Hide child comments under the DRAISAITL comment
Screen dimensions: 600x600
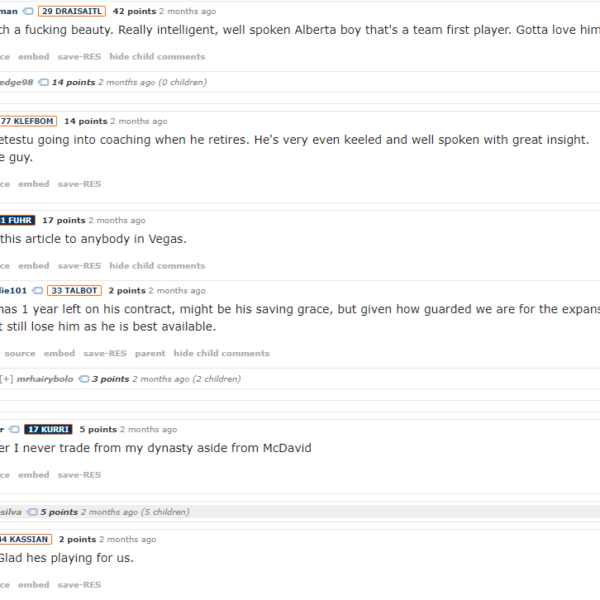pyautogui.click(x=157, y=57)
